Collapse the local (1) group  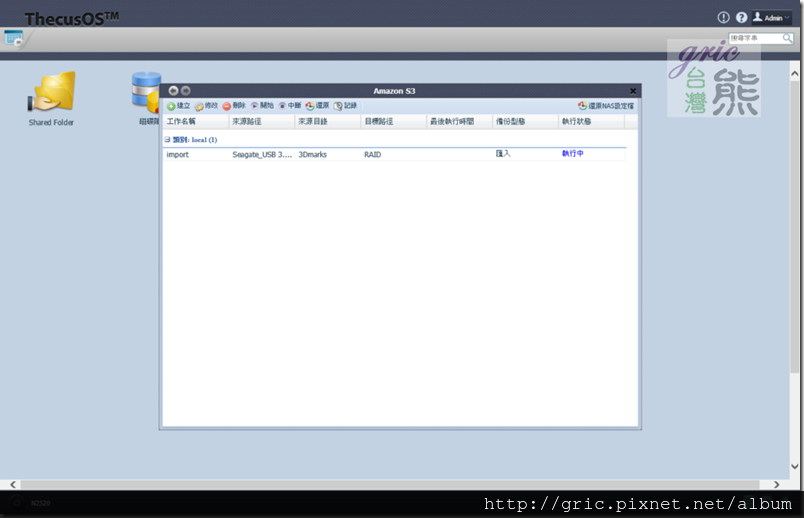pyautogui.click(x=167, y=140)
